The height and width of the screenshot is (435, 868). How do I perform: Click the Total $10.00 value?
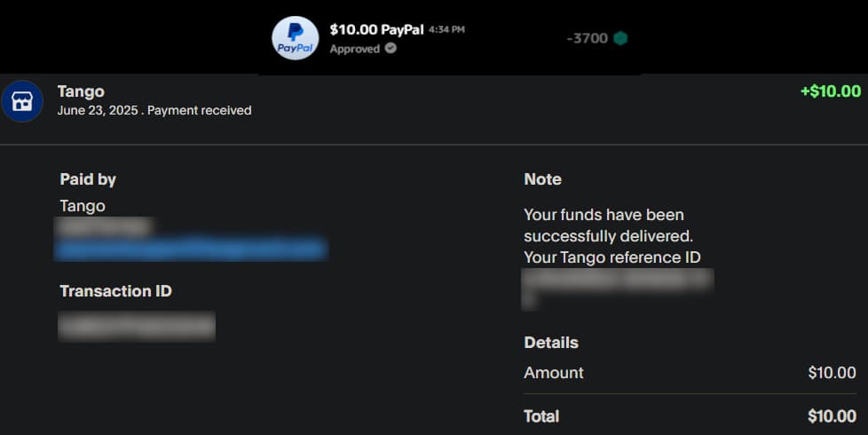click(x=832, y=416)
